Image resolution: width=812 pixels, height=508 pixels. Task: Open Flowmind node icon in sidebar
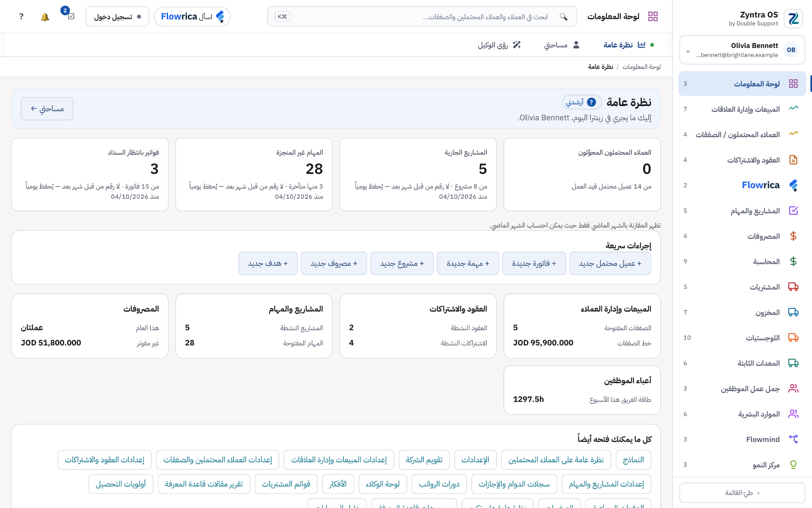tap(793, 439)
